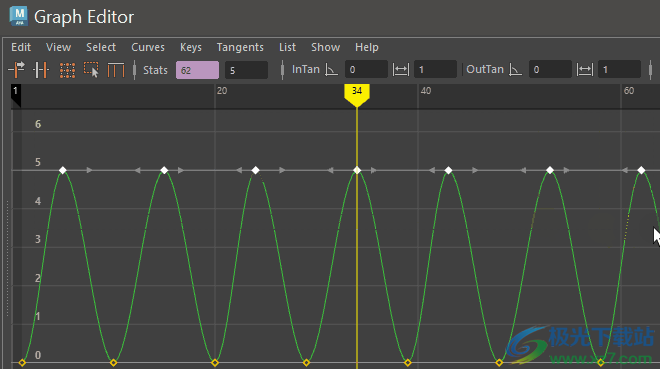This screenshot has width=665, height=375.
Task: Select the keyframe on the frame 34 time line
Action: tap(357, 171)
